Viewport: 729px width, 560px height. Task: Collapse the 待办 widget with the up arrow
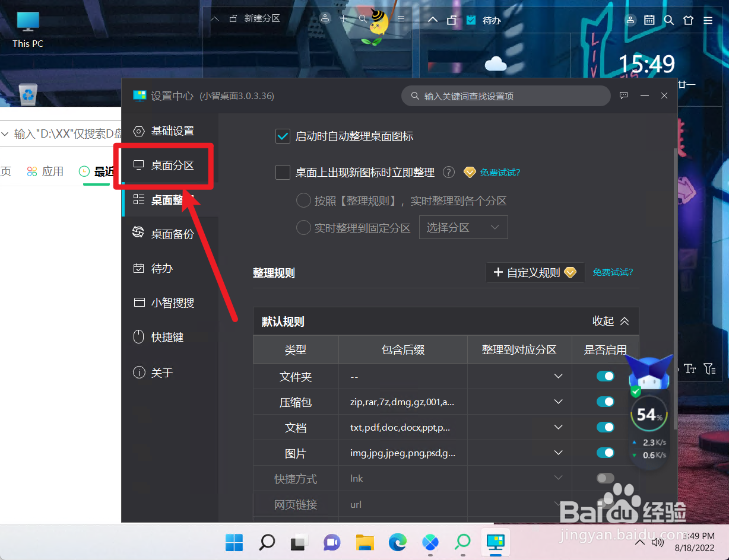click(x=433, y=20)
